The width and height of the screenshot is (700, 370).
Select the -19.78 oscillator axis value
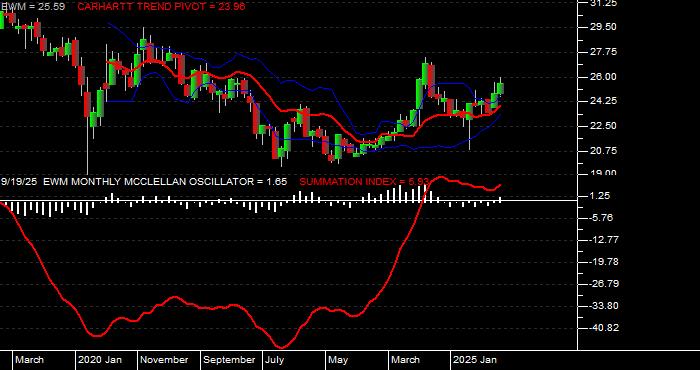[x=604, y=262]
